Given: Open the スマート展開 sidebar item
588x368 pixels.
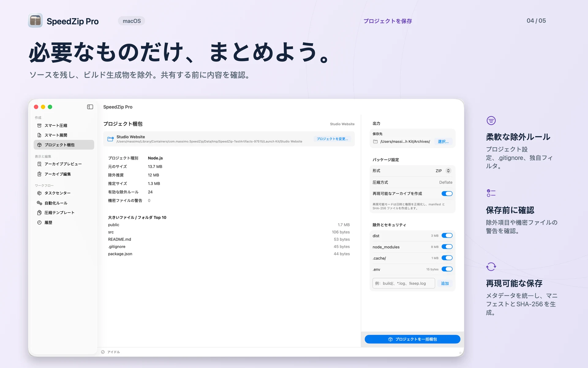Looking at the screenshot, I should point(64,135).
